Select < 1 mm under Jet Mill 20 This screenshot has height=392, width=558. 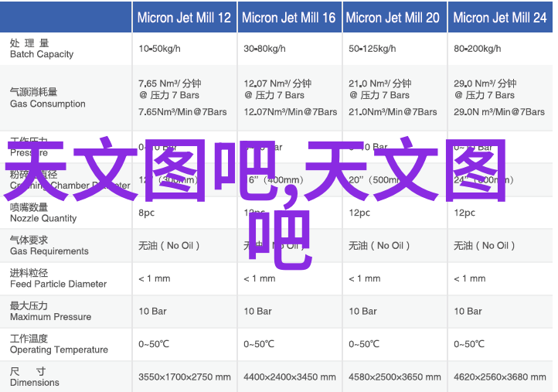click(x=365, y=278)
